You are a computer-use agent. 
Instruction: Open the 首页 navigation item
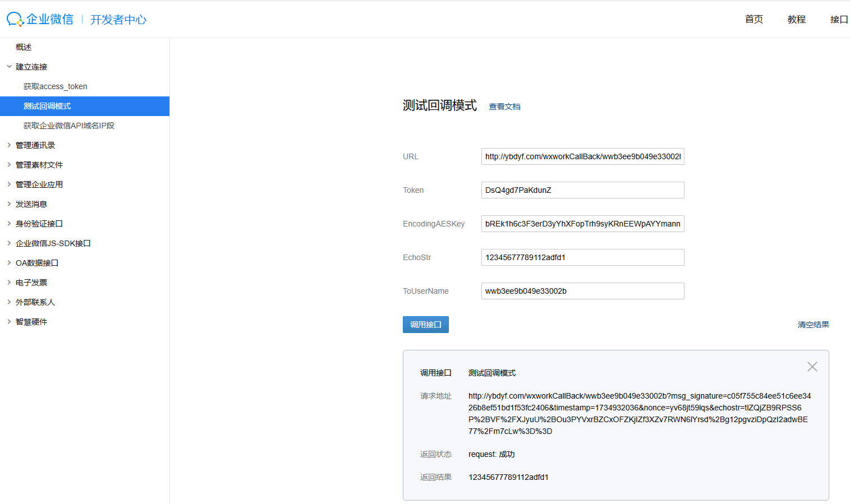click(x=753, y=19)
